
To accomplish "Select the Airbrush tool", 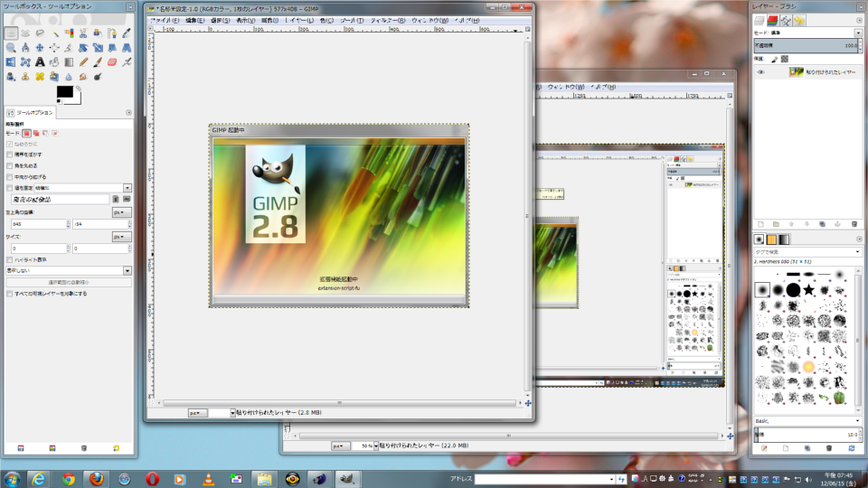I will [127, 62].
